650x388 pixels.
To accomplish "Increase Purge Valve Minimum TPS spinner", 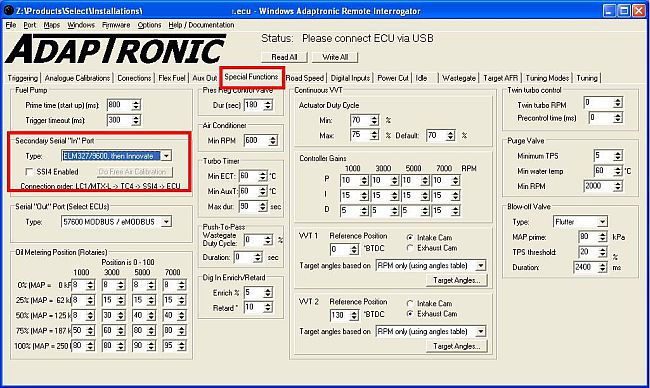I will point(618,153).
